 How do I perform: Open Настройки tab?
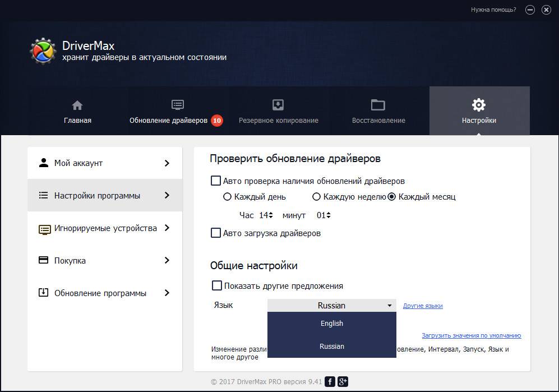[x=479, y=111]
